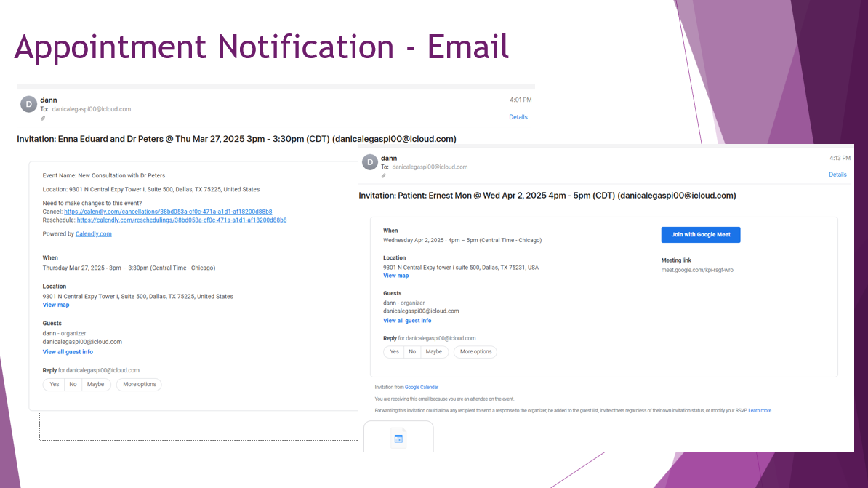The image size is (868, 488).
Task: View all guest info in the Dr Peters invitation
Action: (x=68, y=352)
